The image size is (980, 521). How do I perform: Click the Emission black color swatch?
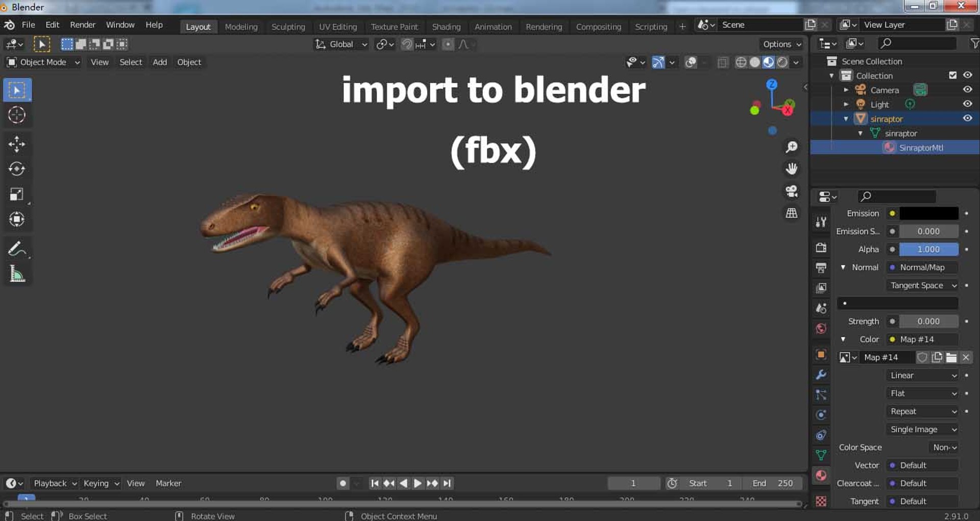(x=928, y=214)
